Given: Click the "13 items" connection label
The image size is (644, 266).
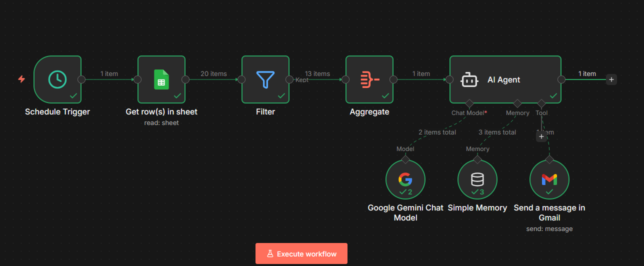Looking at the screenshot, I should pyautogui.click(x=317, y=73).
